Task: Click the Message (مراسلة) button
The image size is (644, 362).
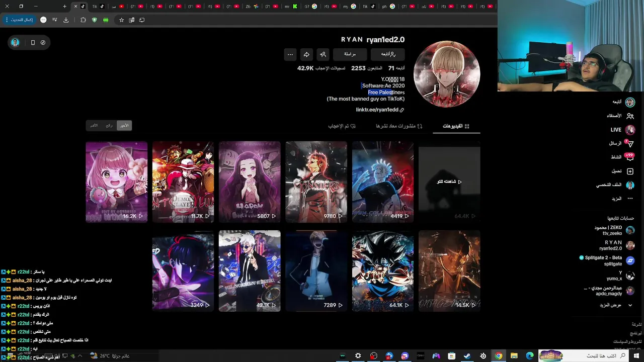Action: [x=350, y=54]
